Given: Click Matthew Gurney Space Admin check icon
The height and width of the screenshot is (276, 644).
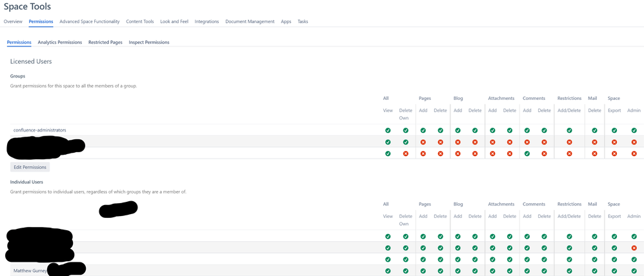Looking at the screenshot, I should (x=634, y=271).
